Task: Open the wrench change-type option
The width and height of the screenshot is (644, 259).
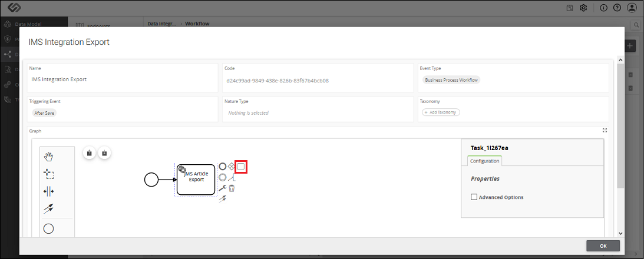Action: pos(222,188)
